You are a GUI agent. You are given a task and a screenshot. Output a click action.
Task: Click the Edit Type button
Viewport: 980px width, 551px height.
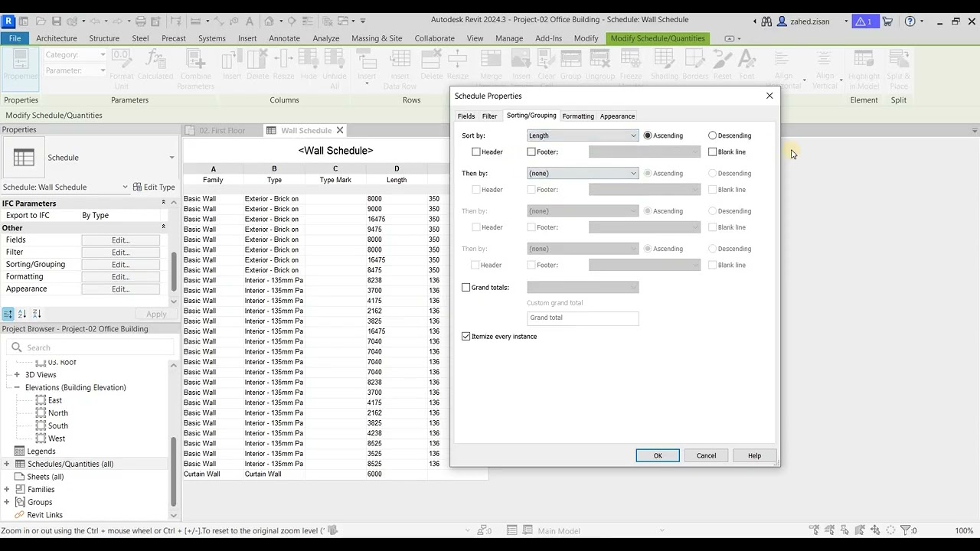tap(154, 187)
